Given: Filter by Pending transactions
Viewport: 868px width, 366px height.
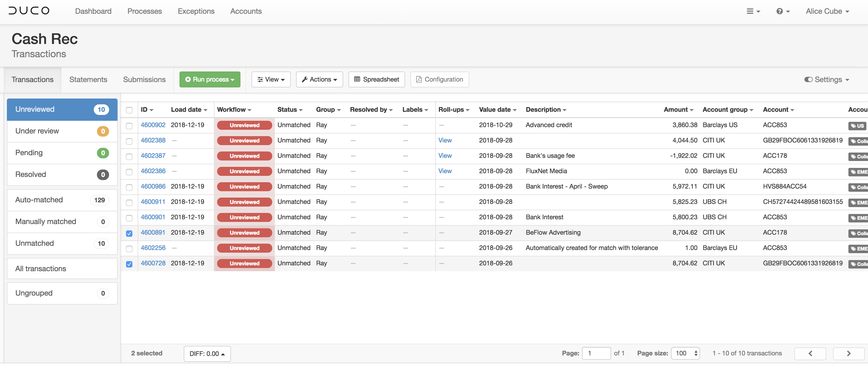Looking at the screenshot, I should (62, 153).
